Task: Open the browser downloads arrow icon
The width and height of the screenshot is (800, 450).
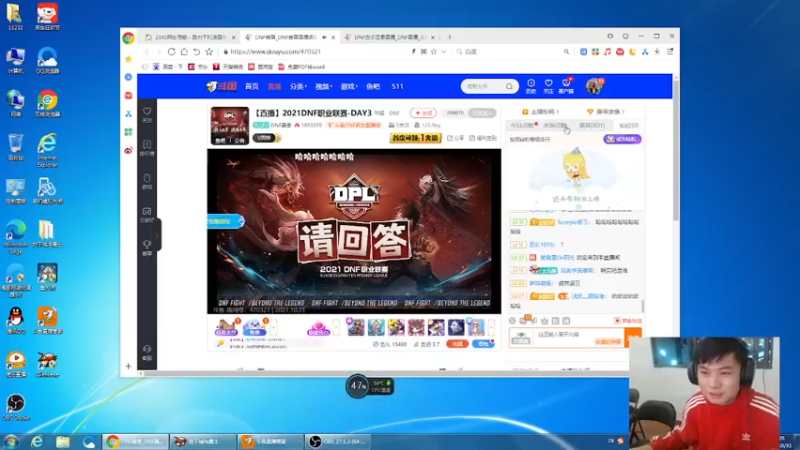Action: (657, 52)
